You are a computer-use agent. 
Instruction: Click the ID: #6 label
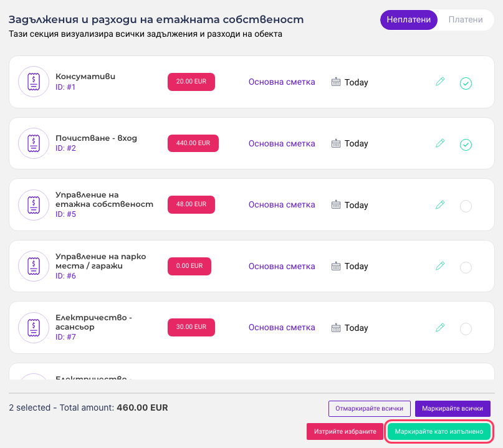(66, 276)
